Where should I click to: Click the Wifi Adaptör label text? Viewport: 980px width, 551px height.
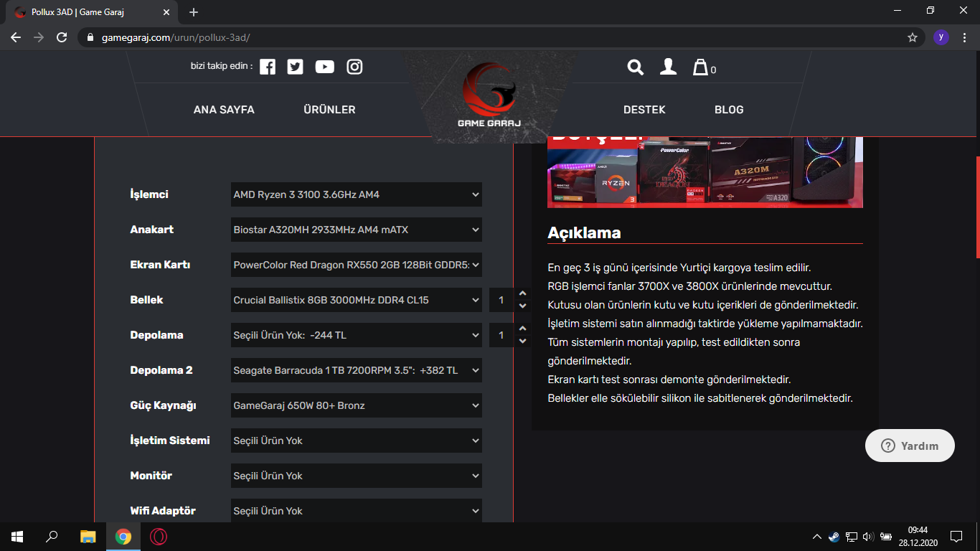pos(163,511)
